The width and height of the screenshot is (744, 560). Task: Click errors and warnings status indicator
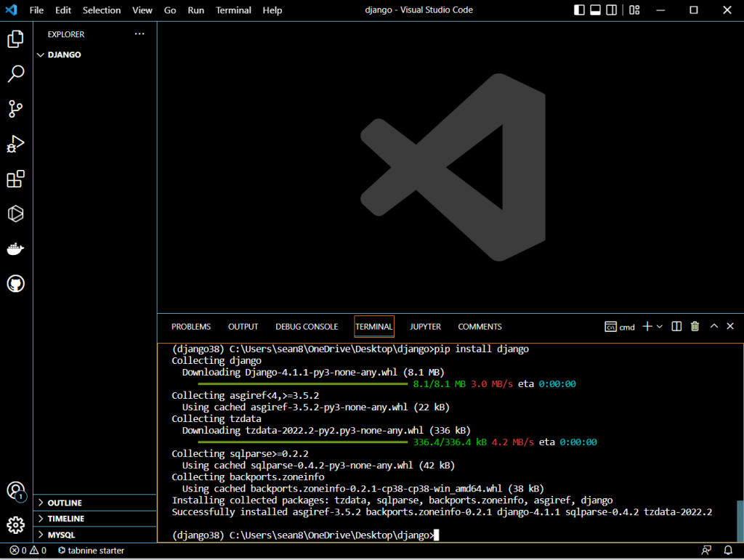28,551
